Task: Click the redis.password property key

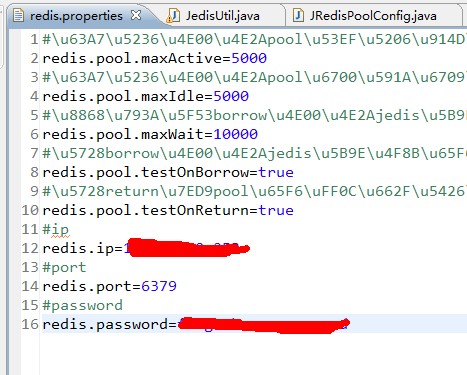Action: tap(105, 324)
